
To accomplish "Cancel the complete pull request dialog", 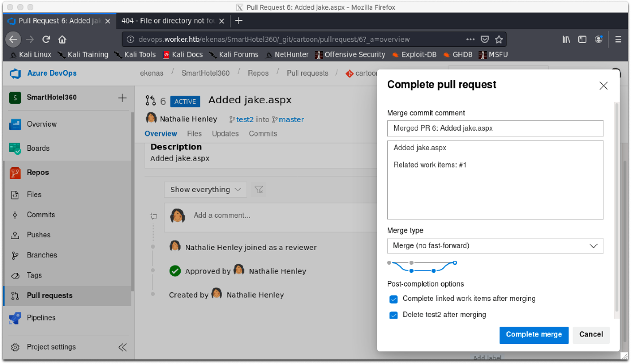I will coord(591,335).
